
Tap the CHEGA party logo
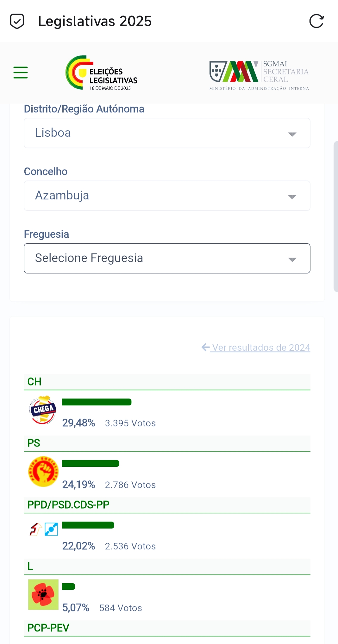coord(43,410)
